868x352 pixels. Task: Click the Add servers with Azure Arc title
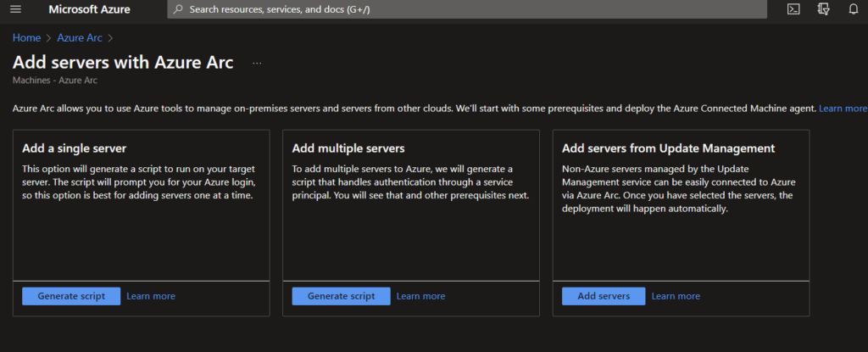point(123,62)
